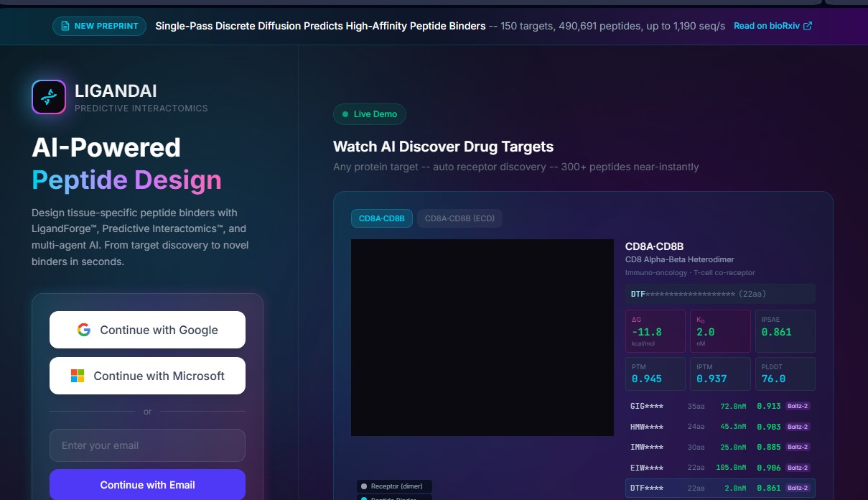Screen dimensions: 868x500
Task: Open Read on bioRxiv link
Action: coord(773,26)
